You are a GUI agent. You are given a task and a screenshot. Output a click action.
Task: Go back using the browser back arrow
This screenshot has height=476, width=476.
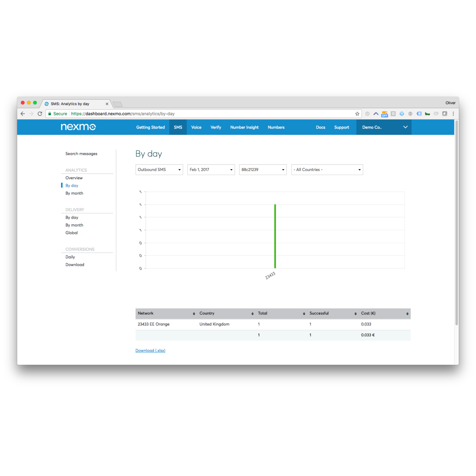pos(23,114)
